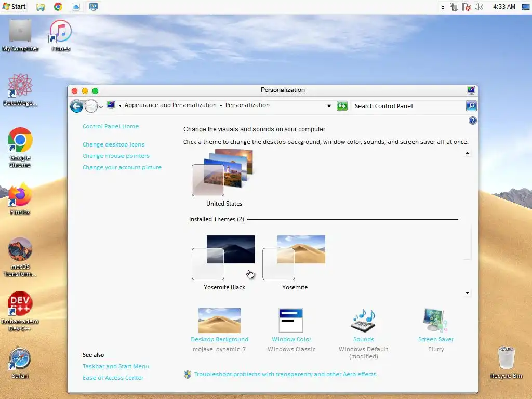
Task: Click the Back navigation arrow
Action: tap(77, 106)
